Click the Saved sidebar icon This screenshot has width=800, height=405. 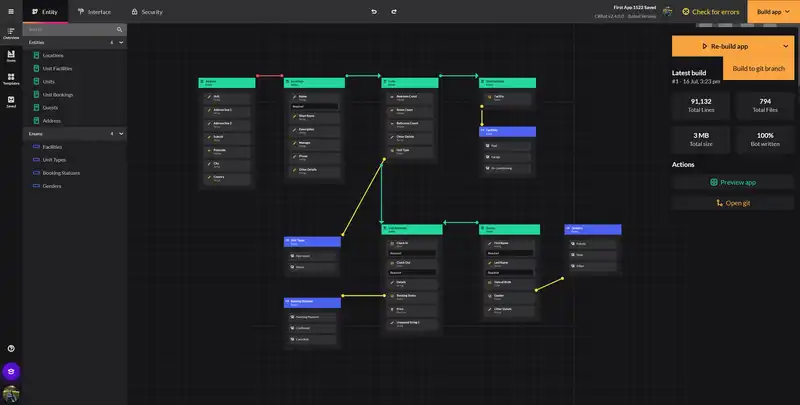(11, 101)
